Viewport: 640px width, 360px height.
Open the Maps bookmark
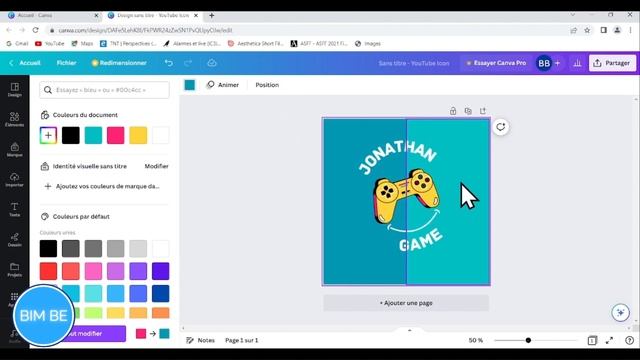(x=82, y=43)
